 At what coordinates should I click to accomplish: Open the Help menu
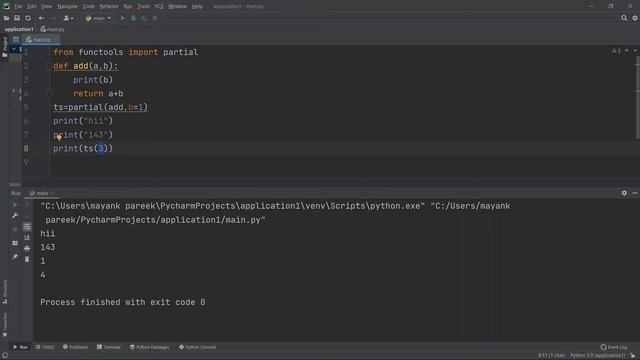[x=197, y=6]
